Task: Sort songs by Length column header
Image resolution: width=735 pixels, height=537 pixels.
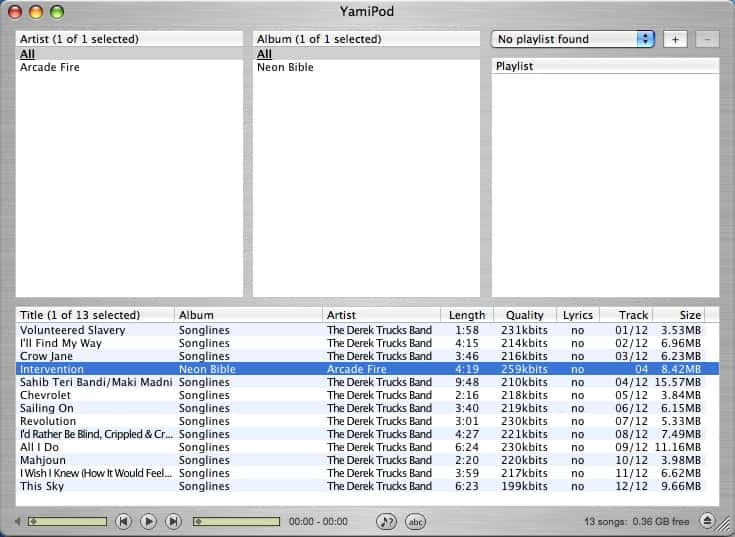Action: coord(466,315)
